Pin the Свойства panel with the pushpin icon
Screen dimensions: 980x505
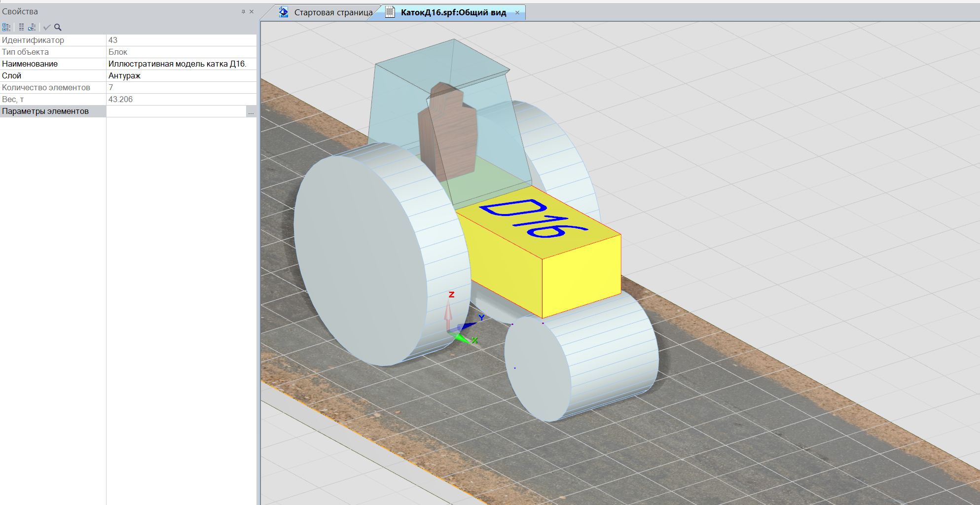(x=243, y=11)
